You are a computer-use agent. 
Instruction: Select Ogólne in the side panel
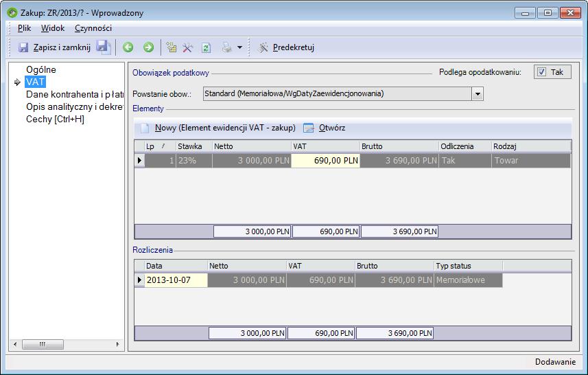pyautogui.click(x=41, y=69)
